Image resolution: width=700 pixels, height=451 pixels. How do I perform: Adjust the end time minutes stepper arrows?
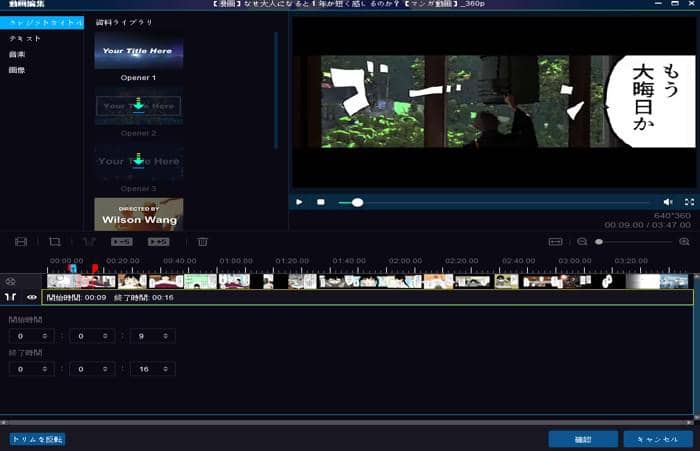105,369
